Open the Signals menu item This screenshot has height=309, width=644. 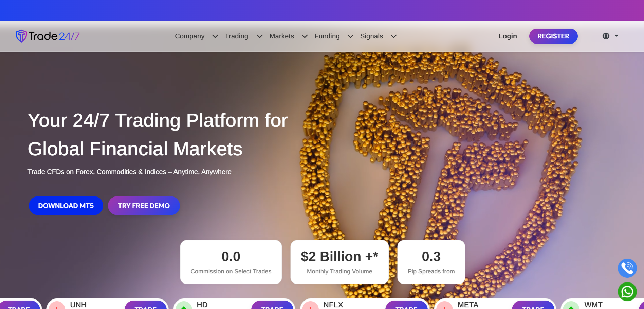point(371,36)
